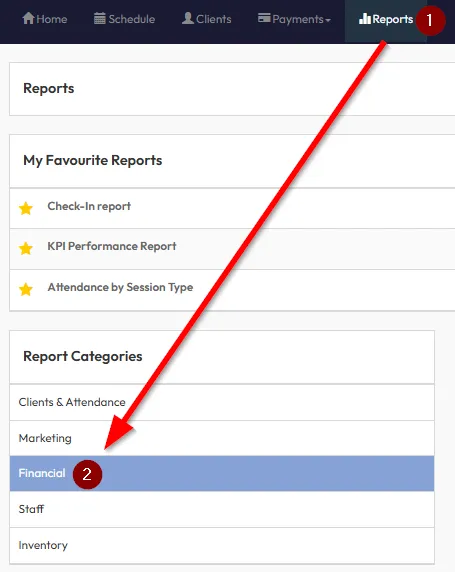The width and height of the screenshot is (455, 572).
Task: Select the Staff report category
Action: (222, 509)
